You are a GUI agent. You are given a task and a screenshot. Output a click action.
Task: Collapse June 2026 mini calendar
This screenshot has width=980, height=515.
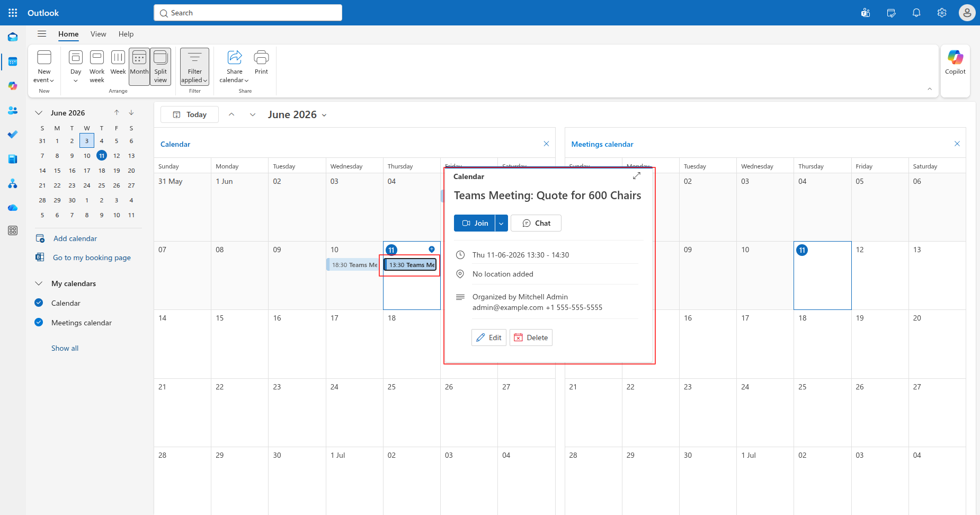pos(39,113)
